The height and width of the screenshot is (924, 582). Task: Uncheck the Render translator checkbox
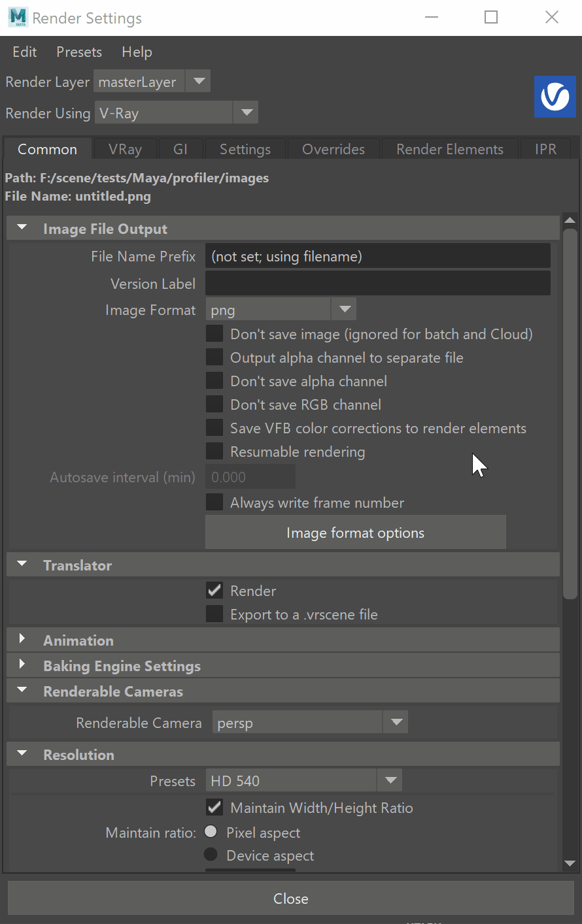pos(214,591)
